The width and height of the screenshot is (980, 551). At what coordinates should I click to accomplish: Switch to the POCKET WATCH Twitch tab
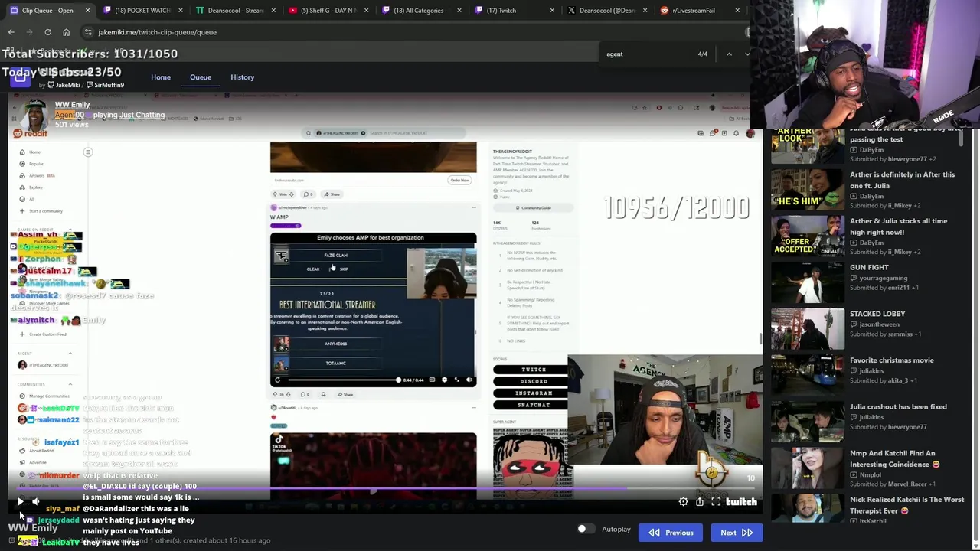142,11
